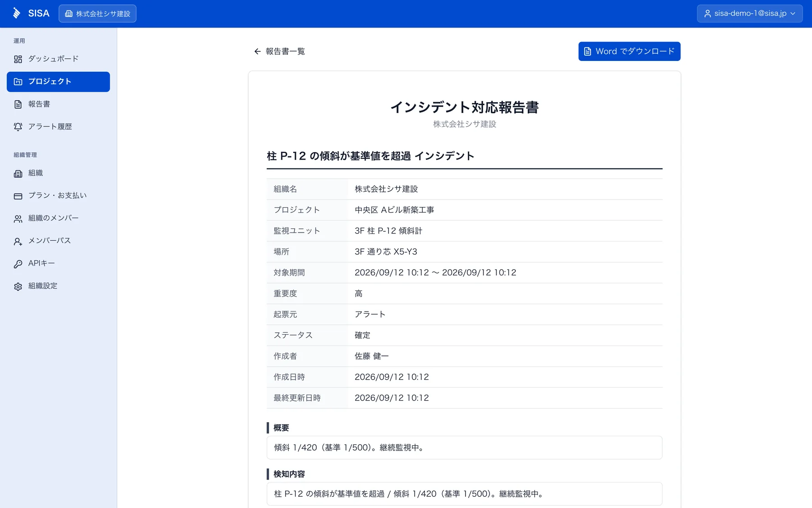Expand the account dropdown chevron

793,14
